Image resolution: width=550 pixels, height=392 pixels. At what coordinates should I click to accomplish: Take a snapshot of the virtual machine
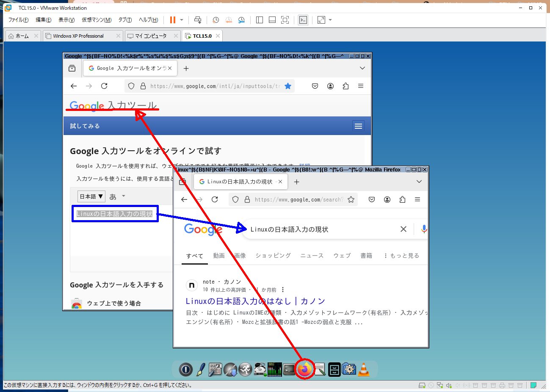point(216,20)
